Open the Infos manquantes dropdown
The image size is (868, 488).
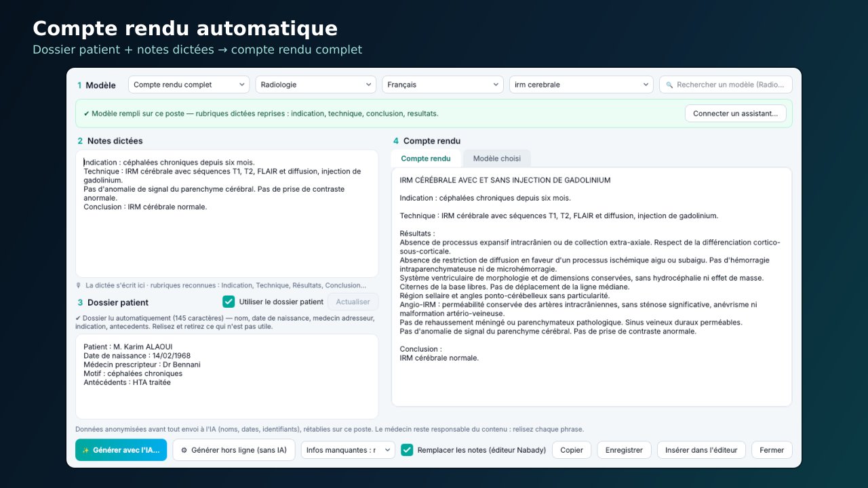click(348, 450)
